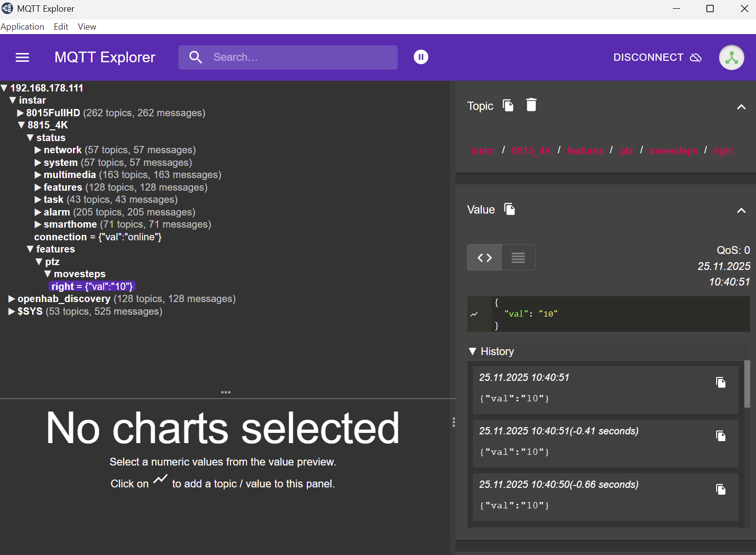Expand the 8015FullHD topic tree node
756x555 pixels.
pyautogui.click(x=21, y=113)
